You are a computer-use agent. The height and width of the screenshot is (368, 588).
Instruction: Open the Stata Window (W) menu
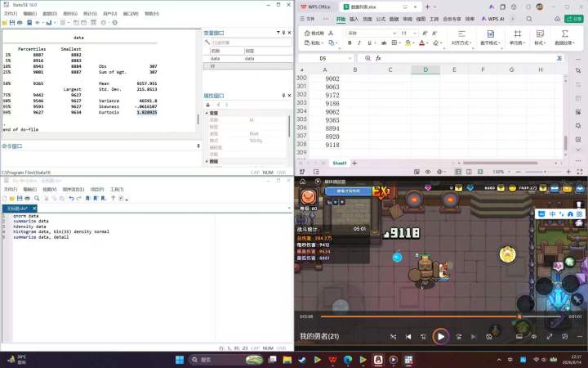[x=131, y=14]
